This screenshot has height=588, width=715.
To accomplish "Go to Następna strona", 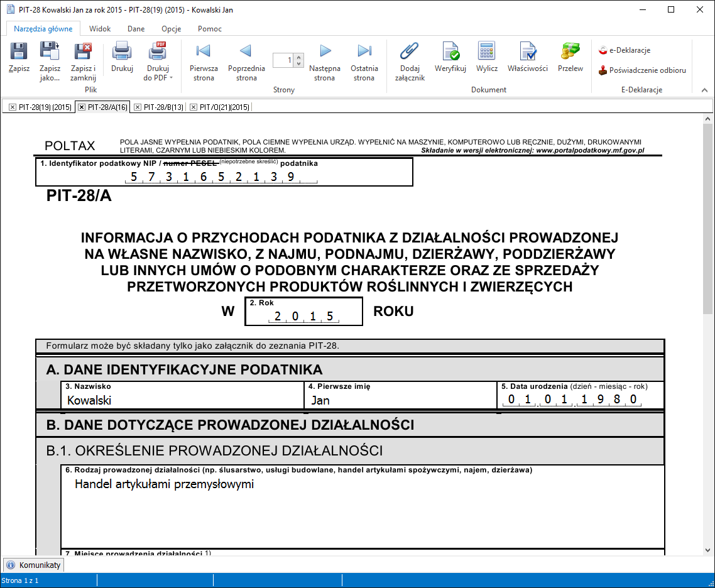I will (325, 62).
